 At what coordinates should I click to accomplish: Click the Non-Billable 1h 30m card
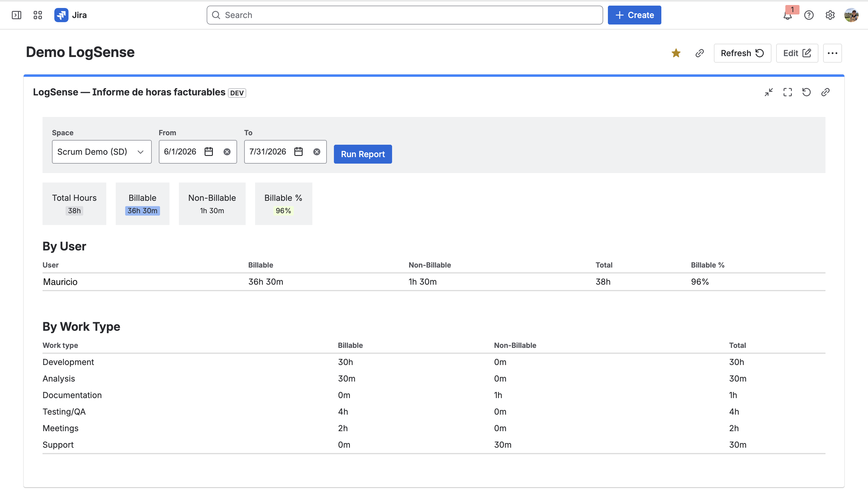212,204
